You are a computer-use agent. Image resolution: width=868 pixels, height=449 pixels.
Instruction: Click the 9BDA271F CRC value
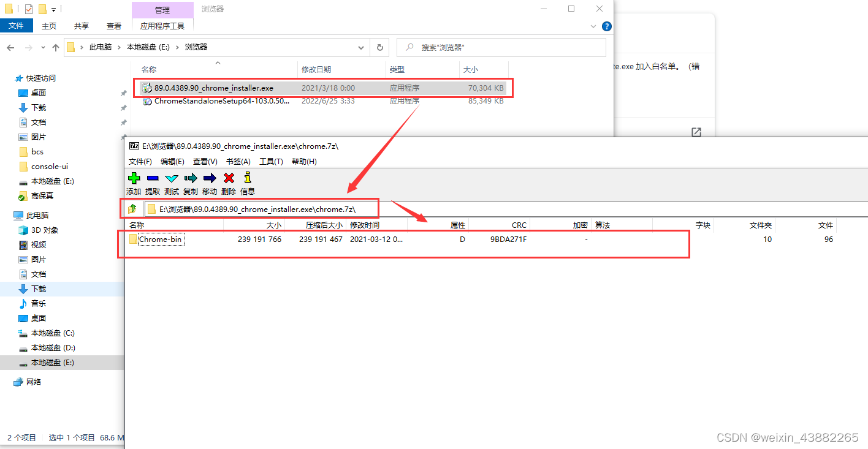click(508, 240)
